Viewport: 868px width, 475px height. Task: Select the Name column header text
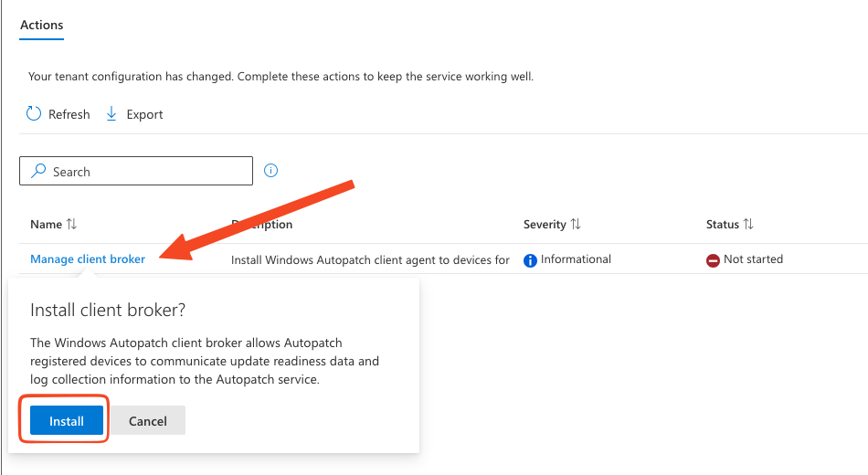[x=46, y=225]
